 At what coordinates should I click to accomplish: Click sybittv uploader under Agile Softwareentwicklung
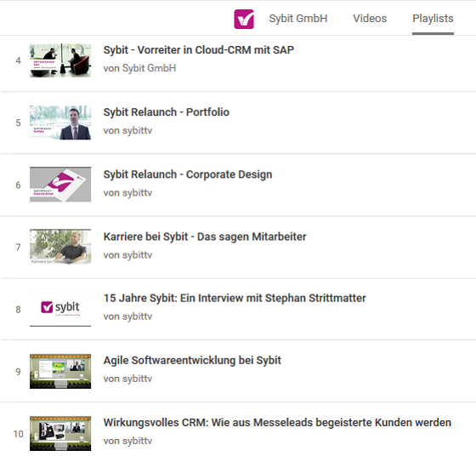[x=137, y=379]
